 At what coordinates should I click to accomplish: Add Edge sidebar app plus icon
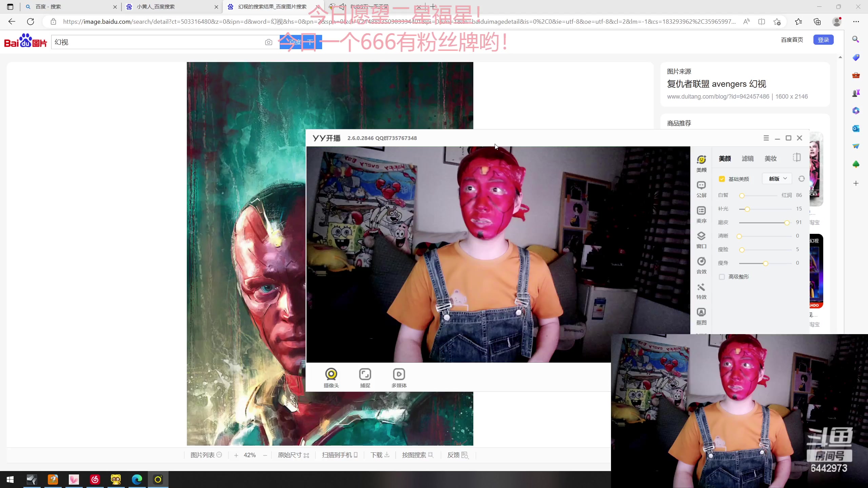click(856, 183)
